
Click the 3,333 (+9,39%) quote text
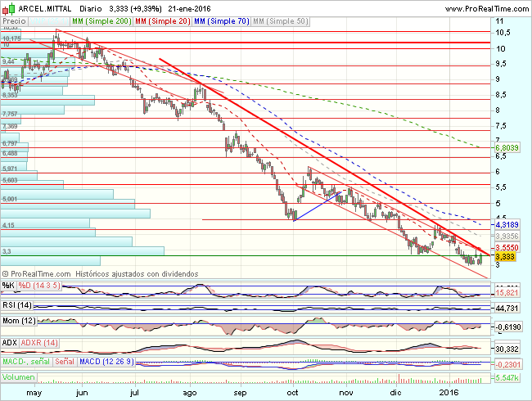[135, 9]
